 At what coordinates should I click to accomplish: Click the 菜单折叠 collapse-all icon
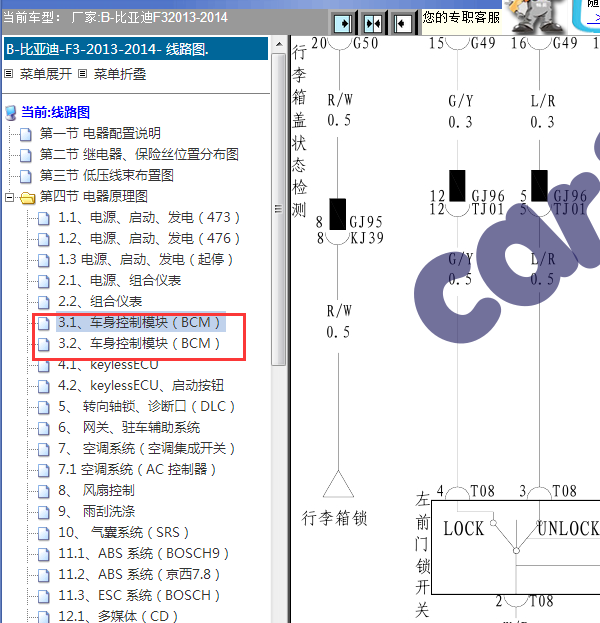pyautogui.click(x=82, y=74)
